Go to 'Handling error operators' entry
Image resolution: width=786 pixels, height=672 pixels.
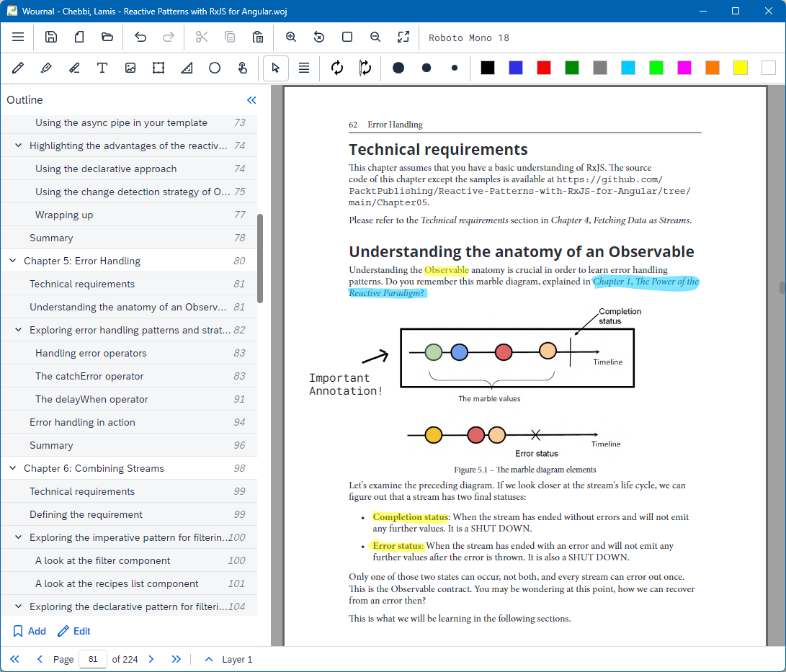pos(130,353)
